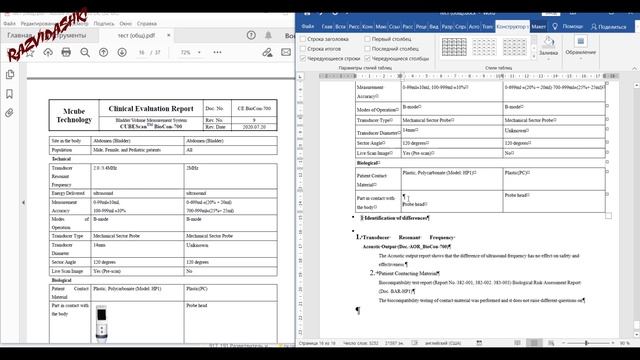Enable Последний столбец checkbox
The height and width of the screenshot is (360, 640).
click(367, 49)
